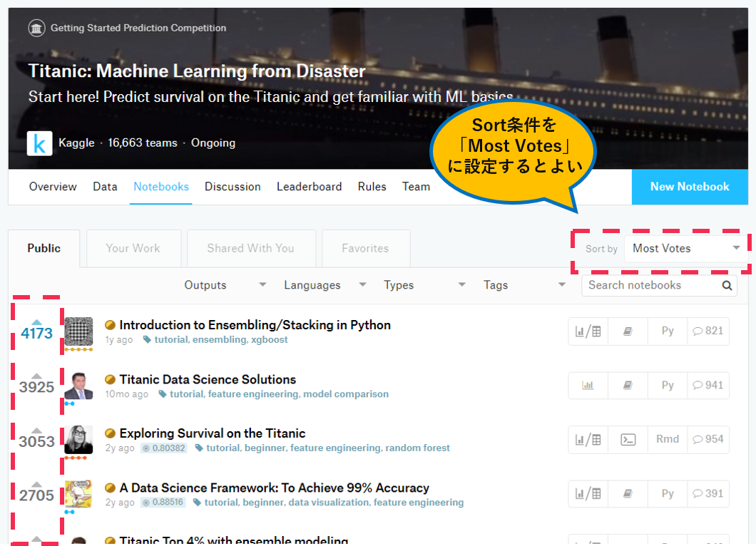Select the Public notebooks tab
This screenshot has height=546, width=756.
[x=44, y=249]
